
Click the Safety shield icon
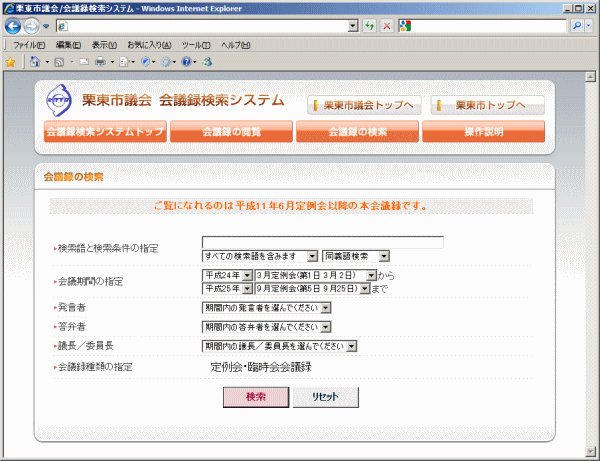[145, 62]
